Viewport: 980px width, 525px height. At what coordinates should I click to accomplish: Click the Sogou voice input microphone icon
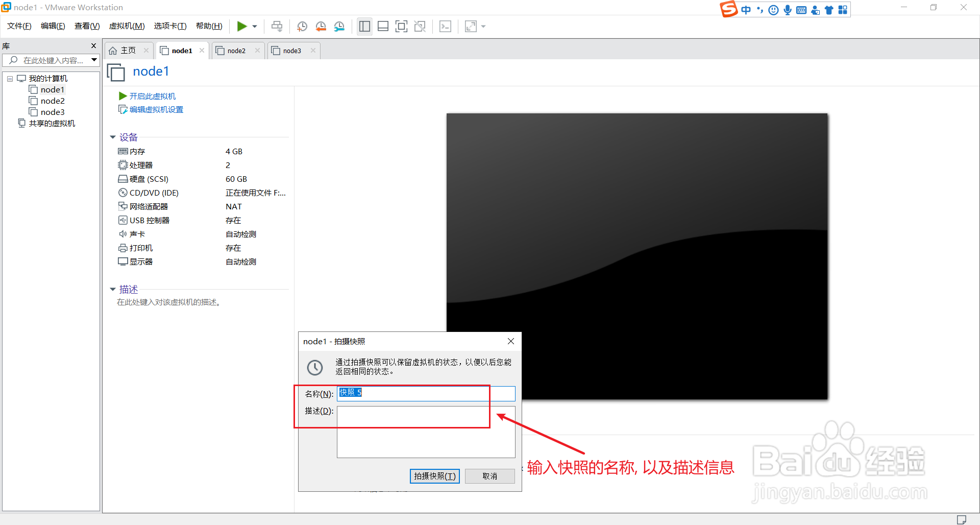tap(788, 10)
